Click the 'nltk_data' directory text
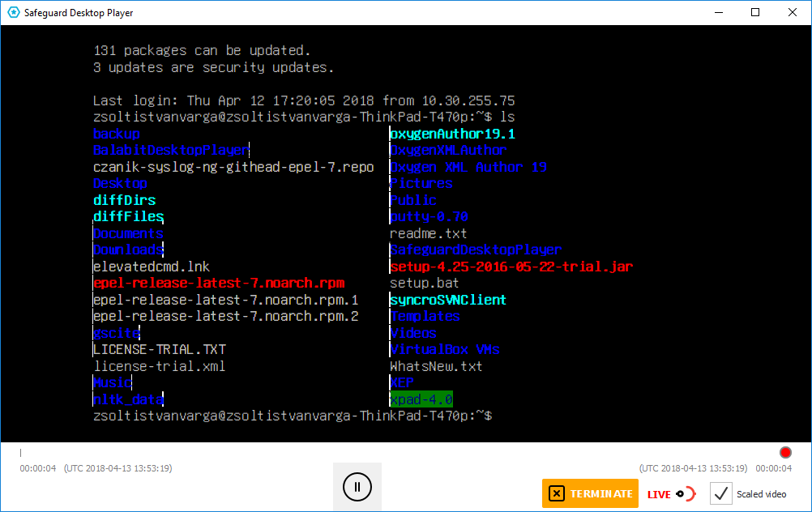The width and height of the screenshot is (812, 512). click(x=128, y=399)
